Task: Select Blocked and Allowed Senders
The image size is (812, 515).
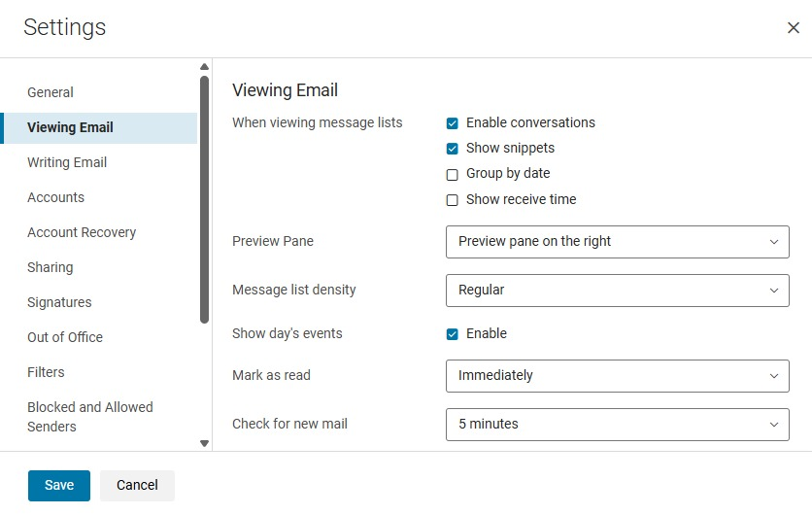Action: click(x=90, y=417)
